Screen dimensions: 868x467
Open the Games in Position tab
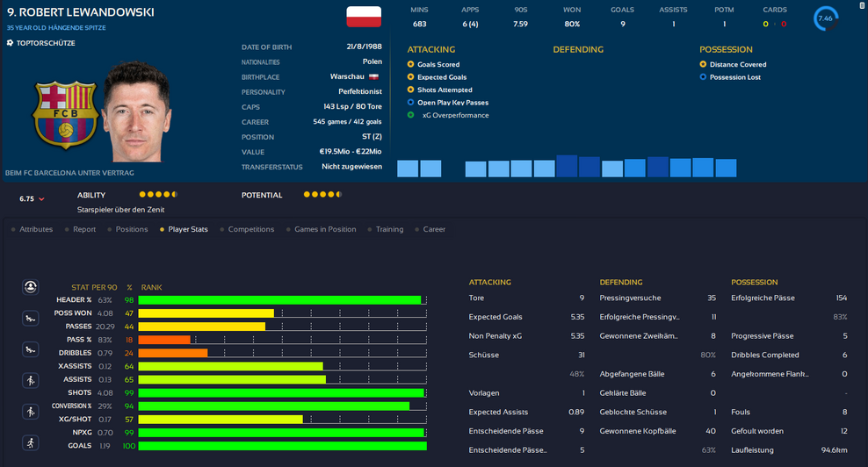coord(325,229)
